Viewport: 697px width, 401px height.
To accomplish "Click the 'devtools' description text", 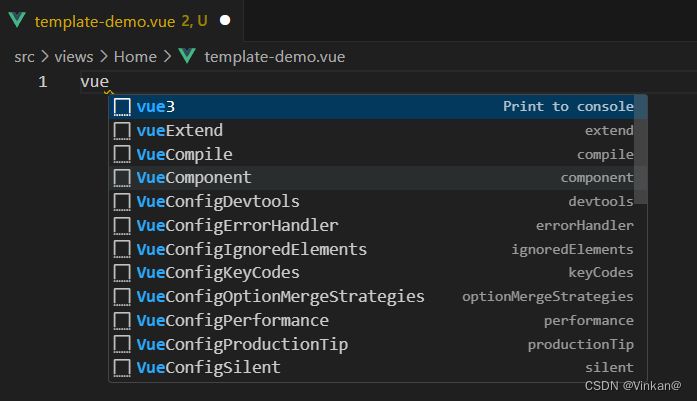I will pyautogui.click(x=601, y=201).
